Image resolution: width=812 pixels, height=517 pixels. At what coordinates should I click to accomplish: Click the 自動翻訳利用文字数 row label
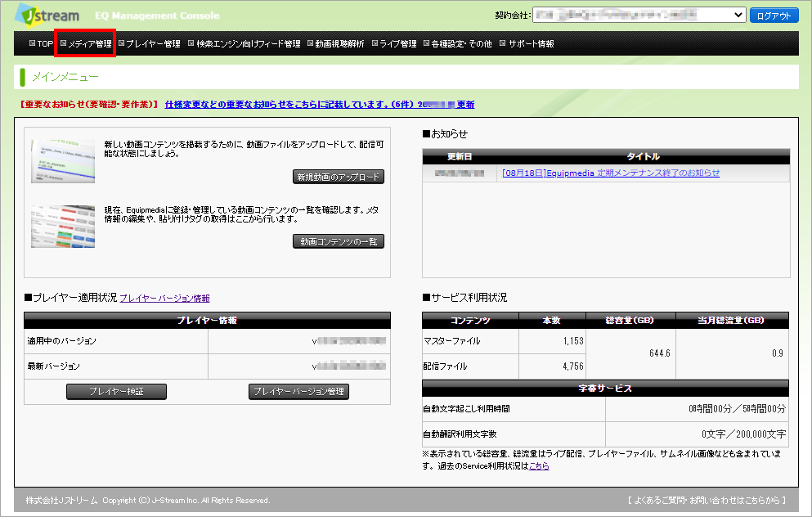click(460, 434)
